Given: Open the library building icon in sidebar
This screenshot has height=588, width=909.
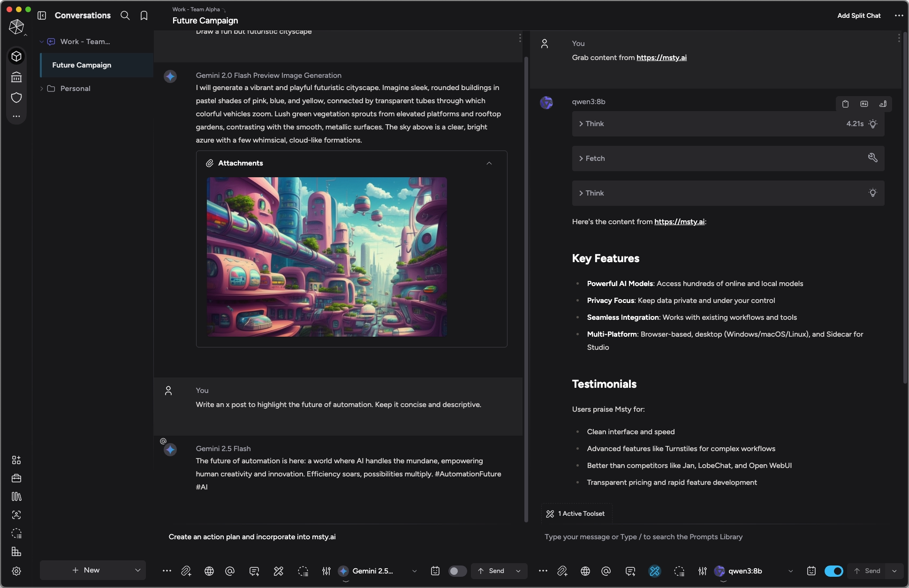Looking at the screenshot, I should click(16, 77).
